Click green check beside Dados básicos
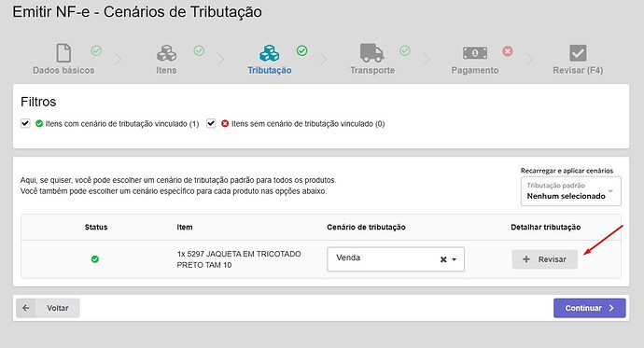644x348 pixels. click(96, 50)
